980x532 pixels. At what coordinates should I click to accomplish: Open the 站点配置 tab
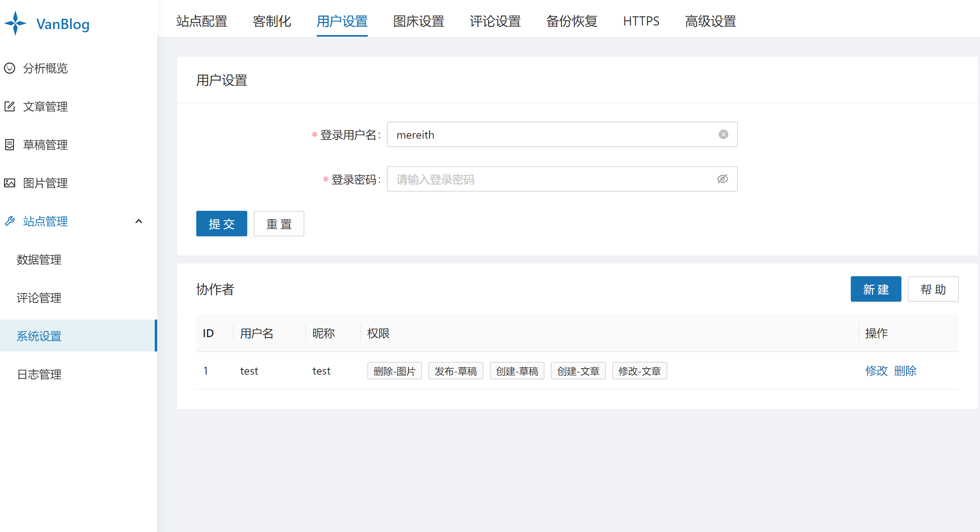(202, 21)
